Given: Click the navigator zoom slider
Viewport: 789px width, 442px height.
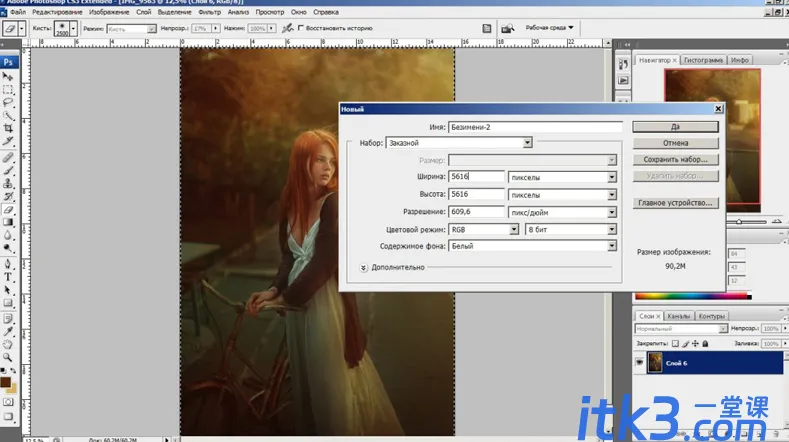Looking at the screenshot, I should coord(739,222).
